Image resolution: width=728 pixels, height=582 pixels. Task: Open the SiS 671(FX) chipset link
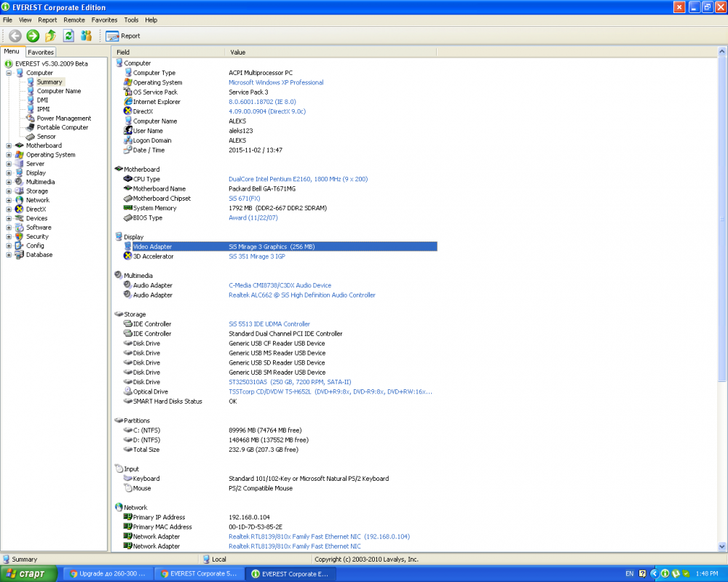pos(244,199)
